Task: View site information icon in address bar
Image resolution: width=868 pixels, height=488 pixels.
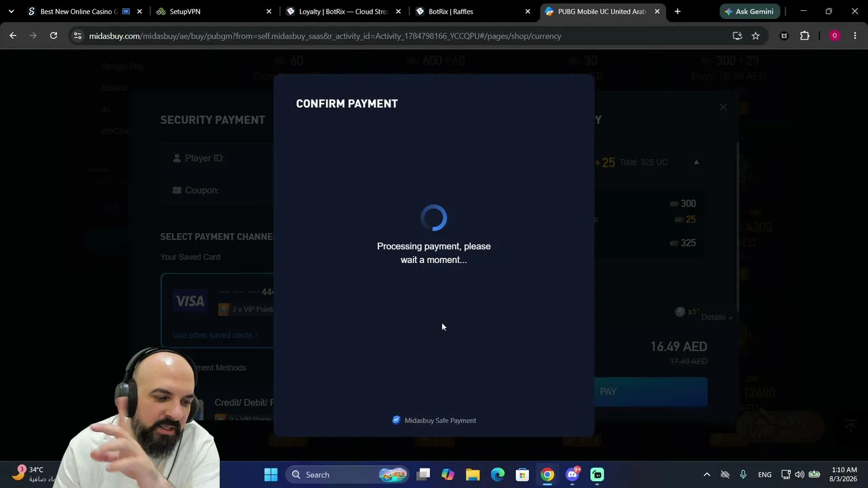Action: (x=77, y=36)
